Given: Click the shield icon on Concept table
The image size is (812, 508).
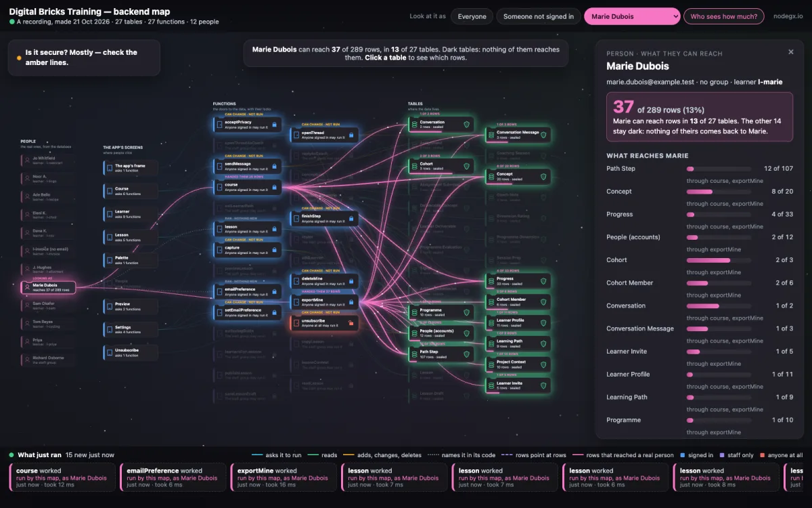Looking at the screenshot, I should click(543, 176).
